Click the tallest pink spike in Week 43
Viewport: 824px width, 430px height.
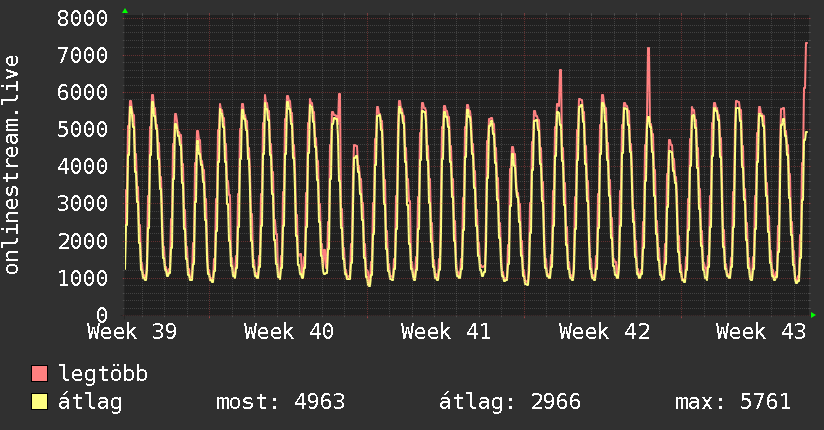tap(807, 44)
